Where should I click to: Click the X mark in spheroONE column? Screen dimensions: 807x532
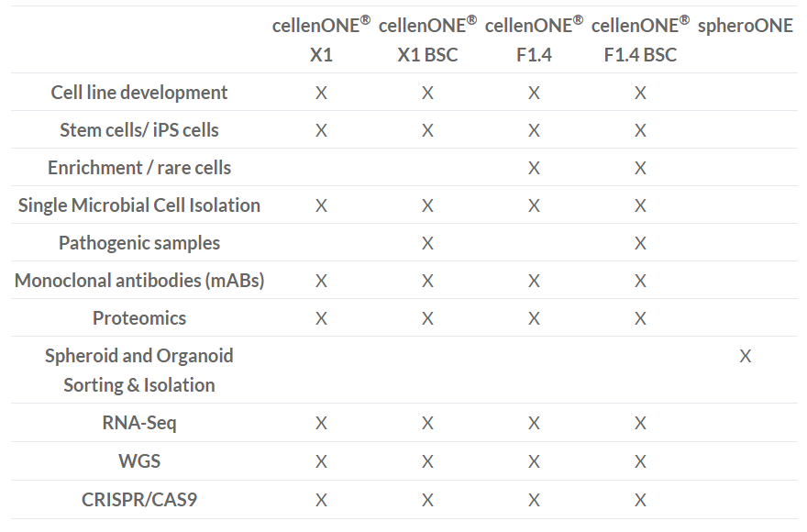pyautogui.click(x=746, y=356)
